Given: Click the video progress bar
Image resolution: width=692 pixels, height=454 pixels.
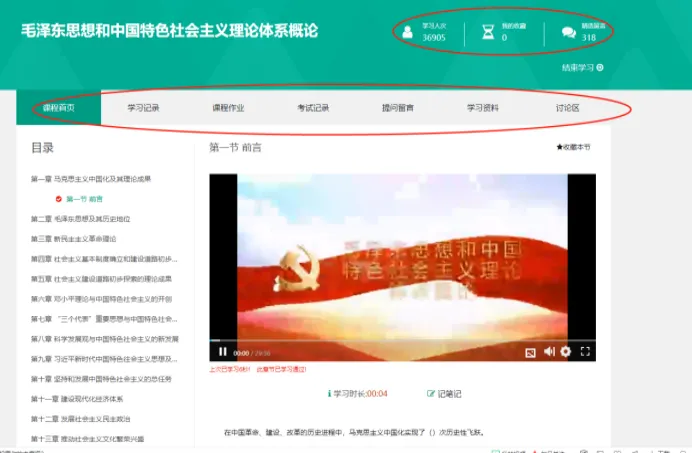Looking at the screenshot, I should click(402, 341).
